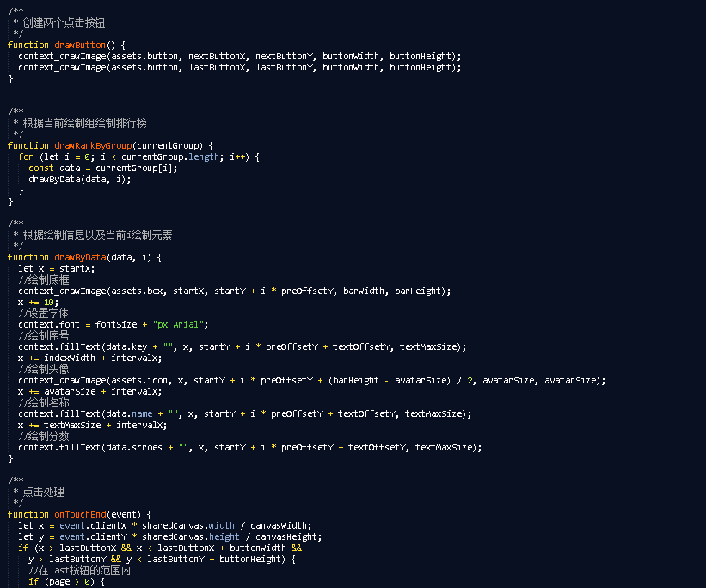Click the call drawByData(data, i);
The height and width of the screenshot is (588, 706).
point(80,179)
